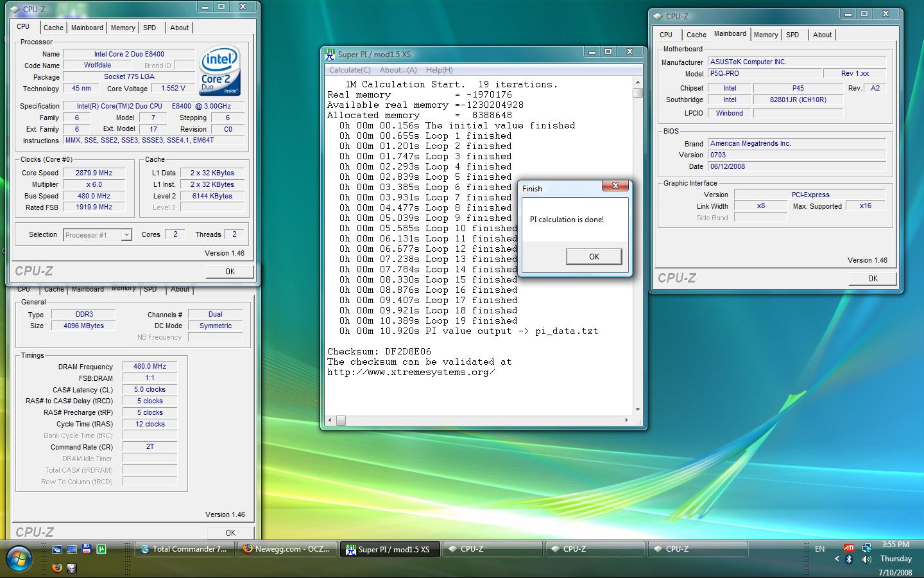
Task: Click the second CPU-Z taskbar button
Action: click(x=595, y=549)
